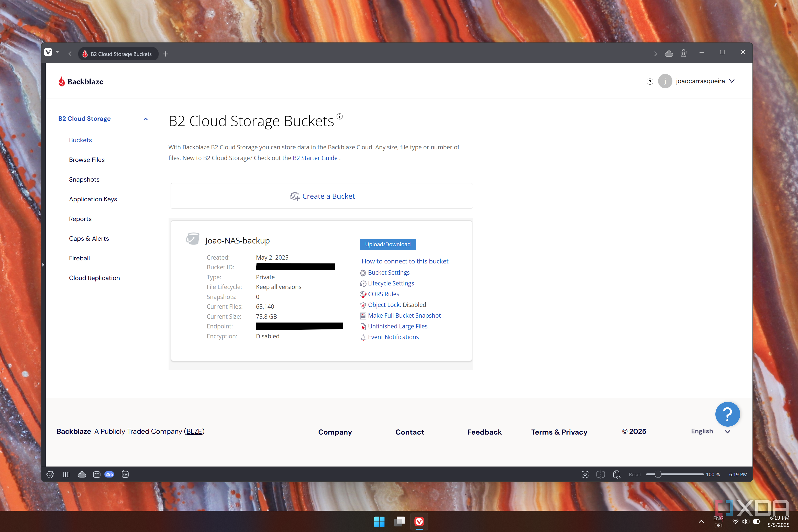
Task: Open Caps & Alerts in the sidebar
Action: point(89,239)
